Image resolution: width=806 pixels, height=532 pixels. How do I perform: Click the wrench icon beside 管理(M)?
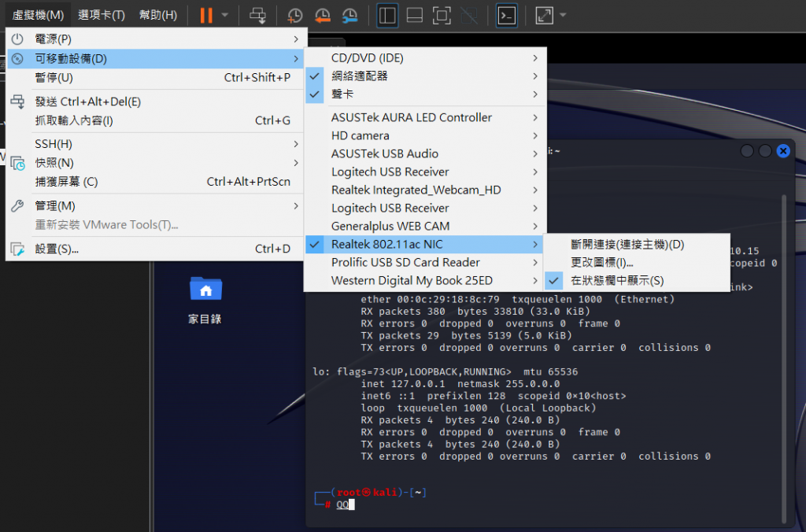pos(17,206)
